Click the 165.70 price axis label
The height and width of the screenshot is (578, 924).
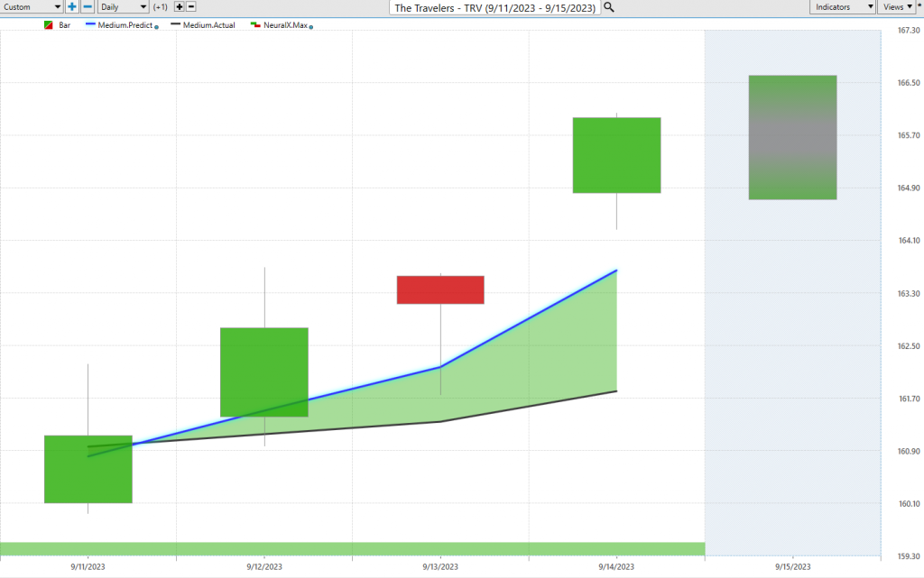(908, 134)
